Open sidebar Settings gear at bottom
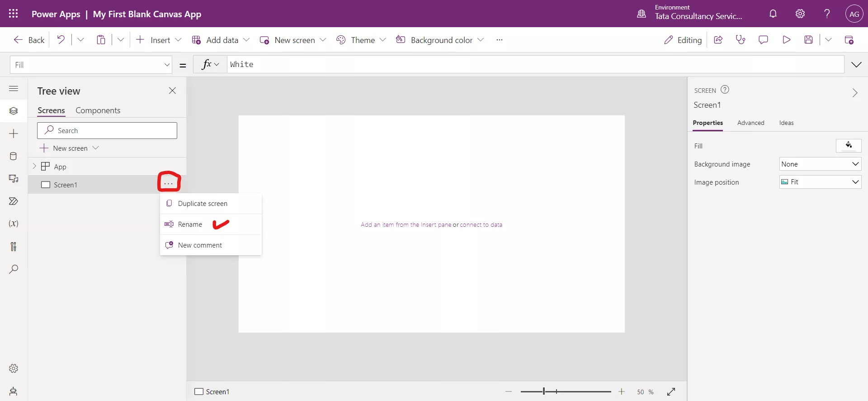Image resolution: width=868 pixels, height=401 pixels. pos(14,368)
